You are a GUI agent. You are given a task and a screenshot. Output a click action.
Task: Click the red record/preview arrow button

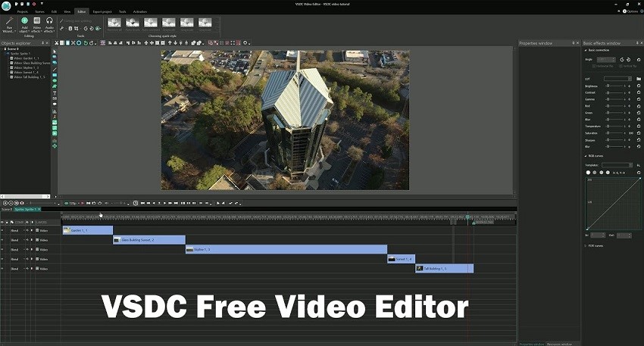(82, 203)
